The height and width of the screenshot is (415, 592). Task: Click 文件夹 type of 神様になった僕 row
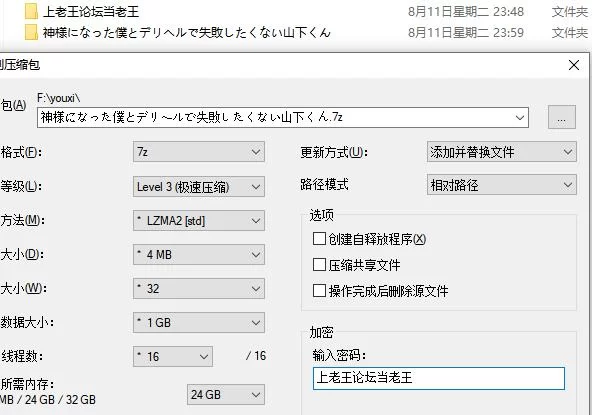pos(570,32)
